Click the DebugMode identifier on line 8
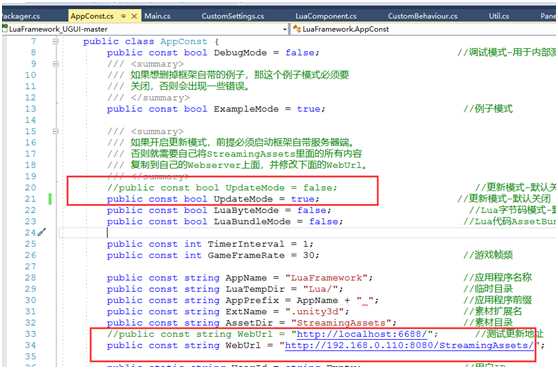 (x=240, y=53)
